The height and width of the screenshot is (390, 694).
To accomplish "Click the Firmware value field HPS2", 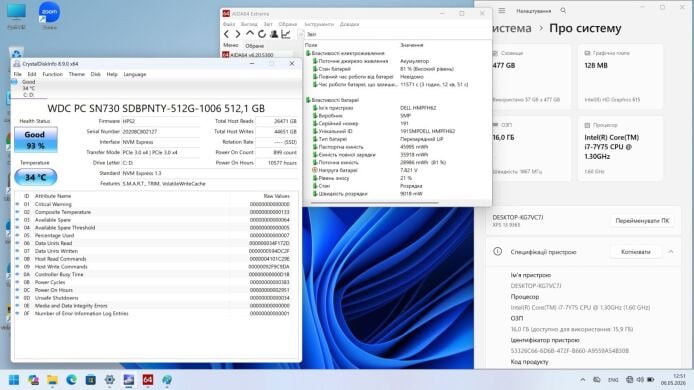I will tap(161, 121).
